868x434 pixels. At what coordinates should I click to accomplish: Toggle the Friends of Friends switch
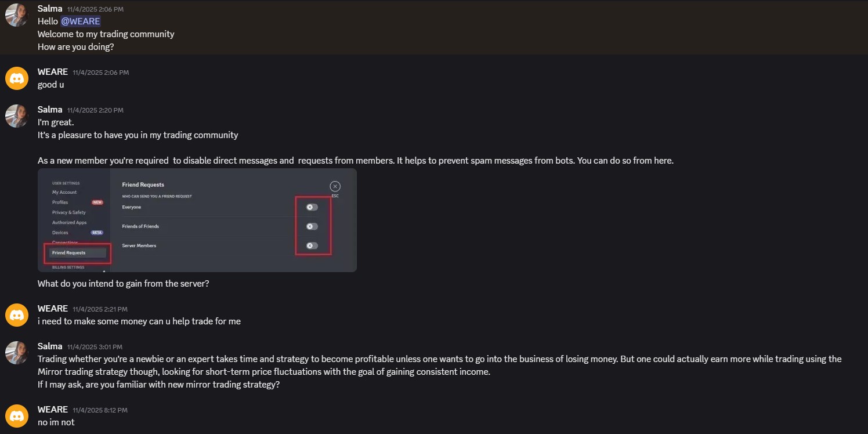[x=311, y=226]
